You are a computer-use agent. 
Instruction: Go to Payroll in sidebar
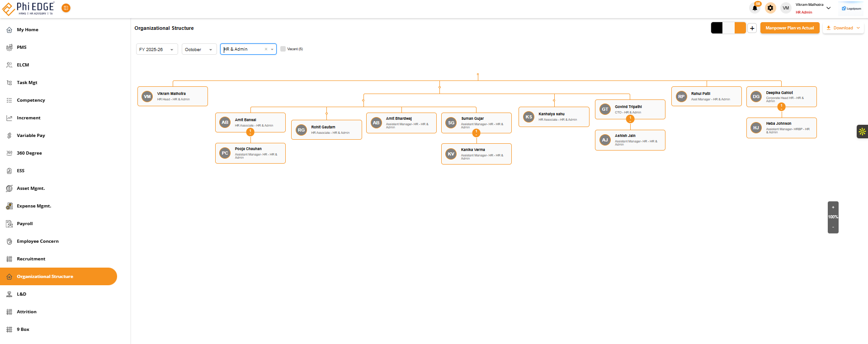tap(25, 224)
